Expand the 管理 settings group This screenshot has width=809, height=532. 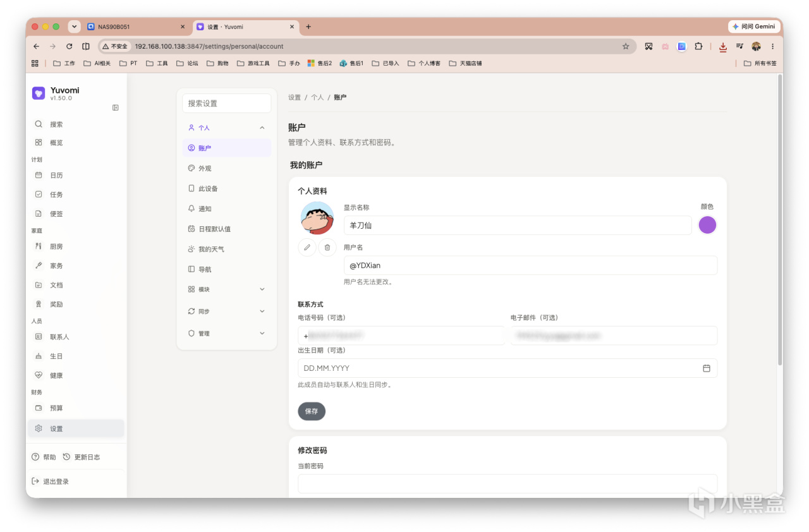tap(226, 334)
